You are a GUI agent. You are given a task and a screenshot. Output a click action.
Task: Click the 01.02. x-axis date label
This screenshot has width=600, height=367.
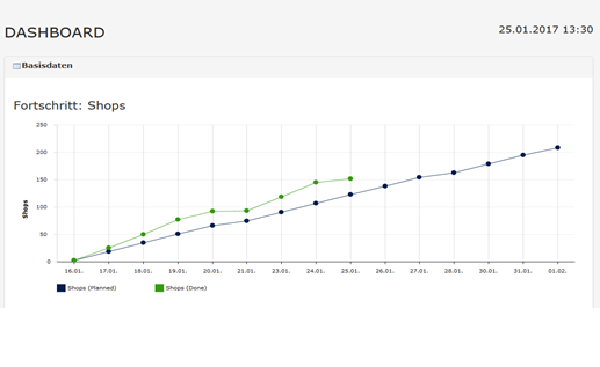pos(557,271)
